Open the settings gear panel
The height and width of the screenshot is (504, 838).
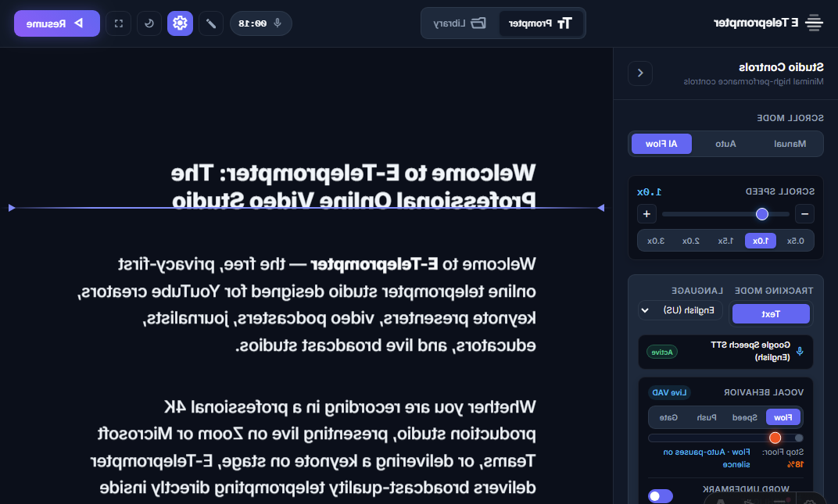180,23
